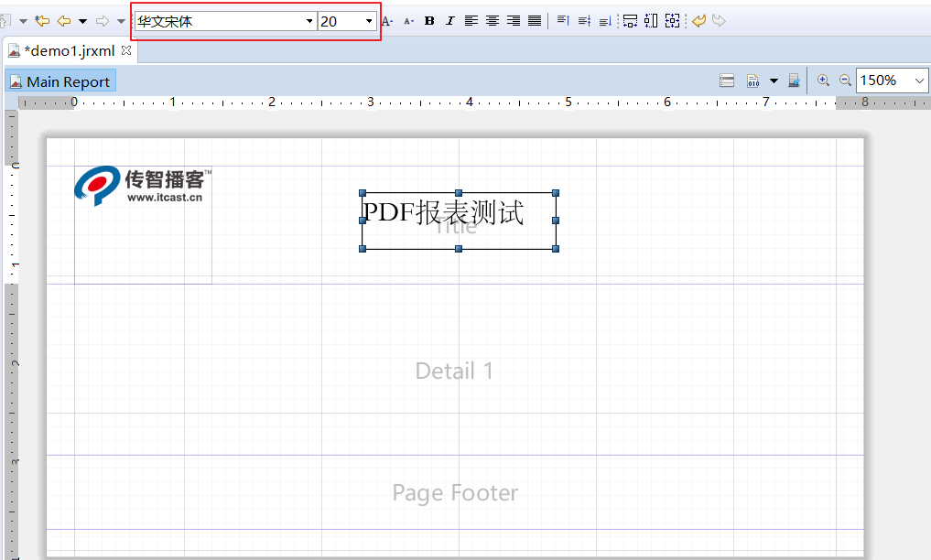The image size is (931, 560).
Task: Zoom in with the magnifier plus icon
Action: 823,81
